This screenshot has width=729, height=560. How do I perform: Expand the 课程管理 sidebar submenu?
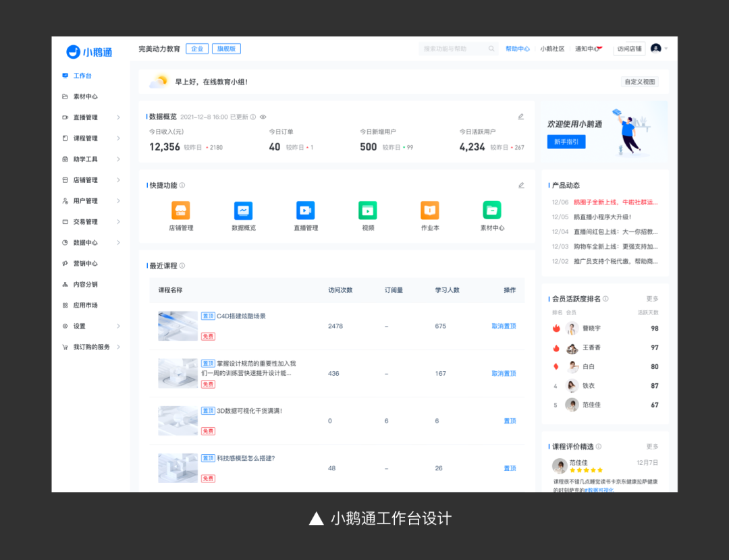click(x=118, y=138)
